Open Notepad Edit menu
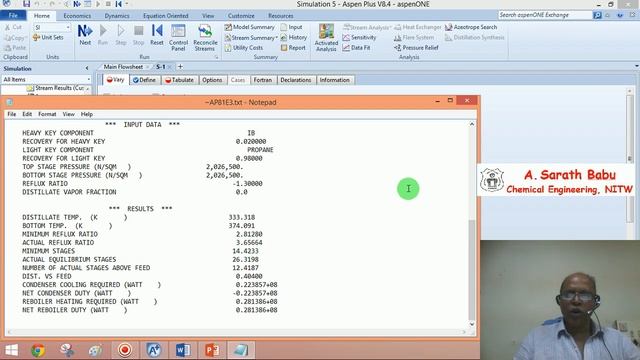The width and height of the screenshot is (640, 360). coord(27,114)
